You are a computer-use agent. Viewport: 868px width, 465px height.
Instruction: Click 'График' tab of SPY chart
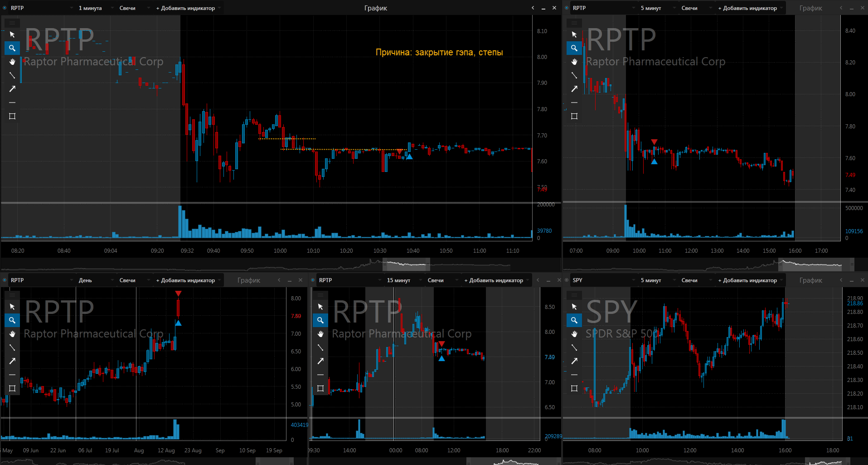click(811, 280)
